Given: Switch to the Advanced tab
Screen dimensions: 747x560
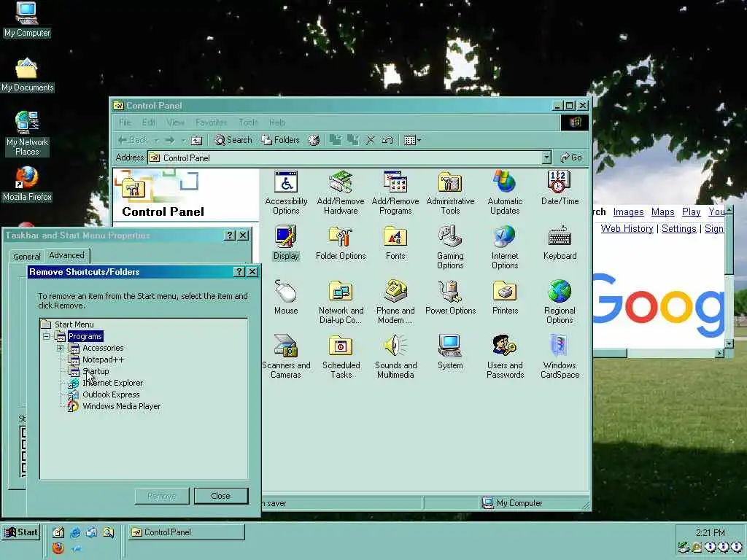Looking at the screenshot, I should (66, 255).
